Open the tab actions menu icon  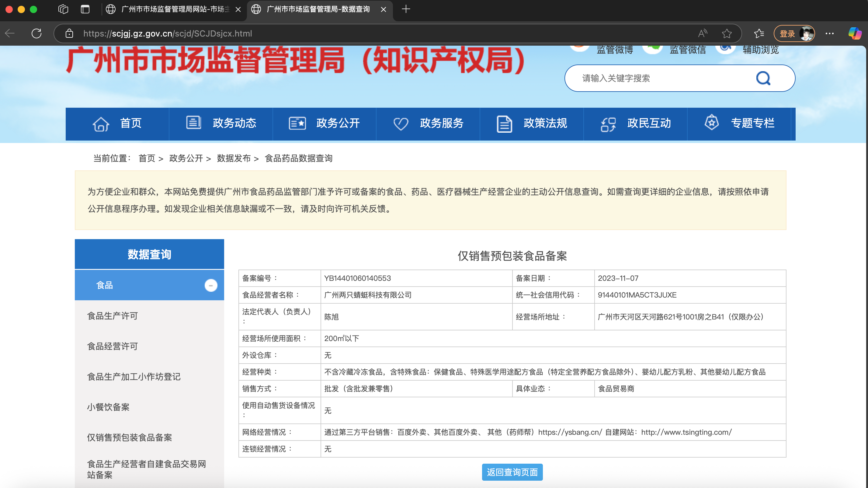[x=63, y=9]
